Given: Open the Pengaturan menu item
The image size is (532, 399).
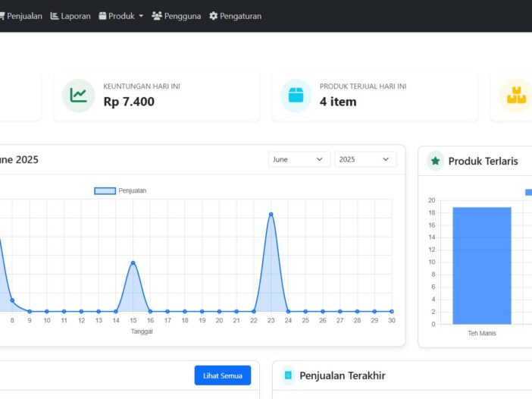Looking at the screenshot, I should click(236, 16).
